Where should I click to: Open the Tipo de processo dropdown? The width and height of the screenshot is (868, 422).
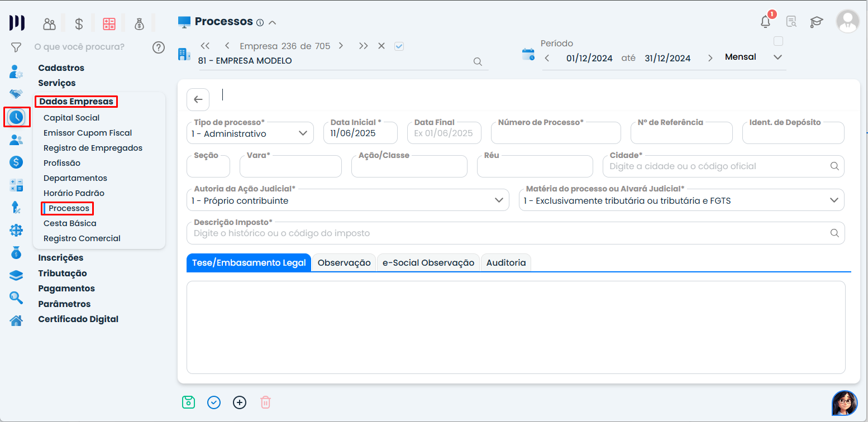click(x=250, y=133)
